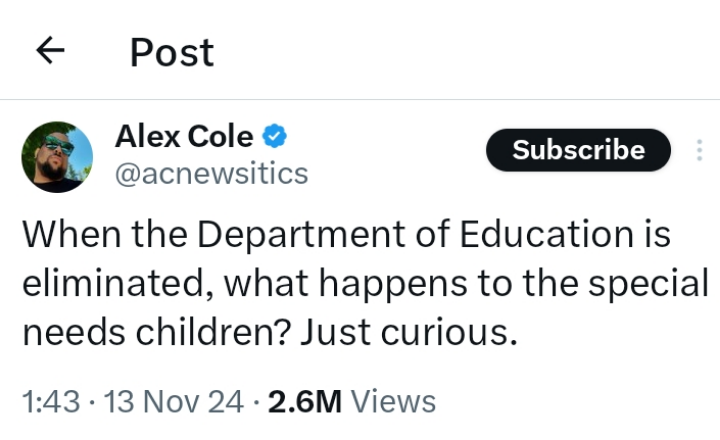Click the Views label

pyautogui.click(x=394, y=401)
